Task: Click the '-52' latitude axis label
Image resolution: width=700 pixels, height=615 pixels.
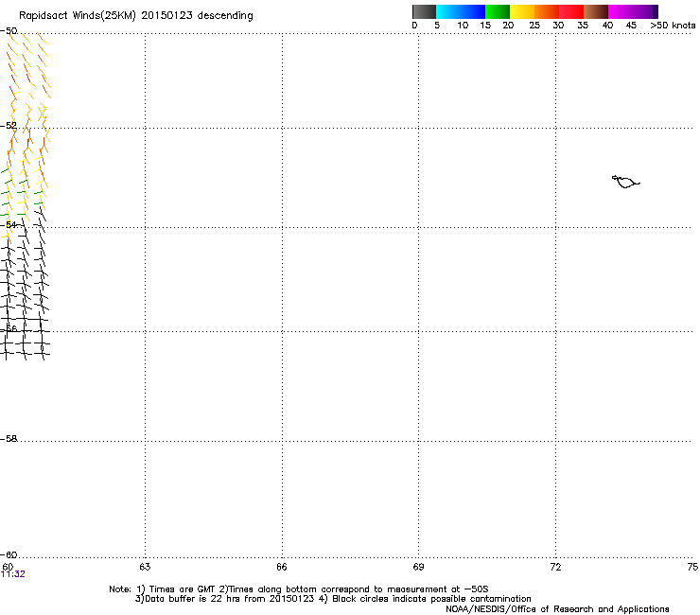Action: [x=9, y=126]
